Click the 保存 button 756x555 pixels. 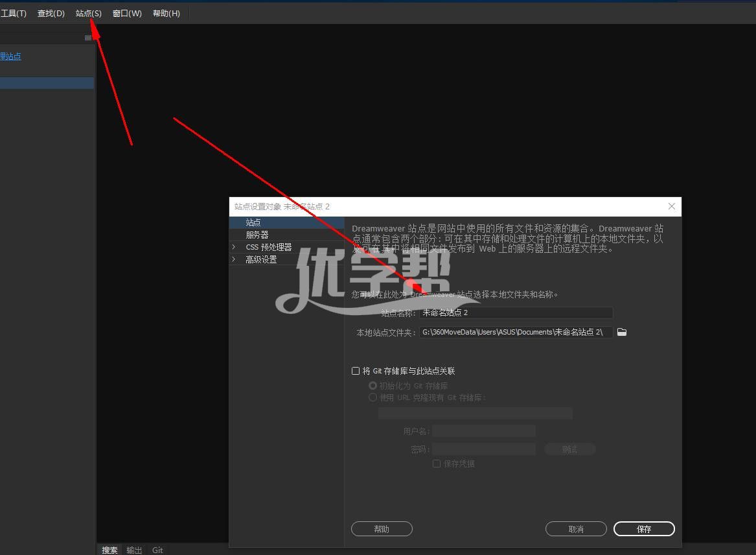pyautogui.click(x=644, y=529)
